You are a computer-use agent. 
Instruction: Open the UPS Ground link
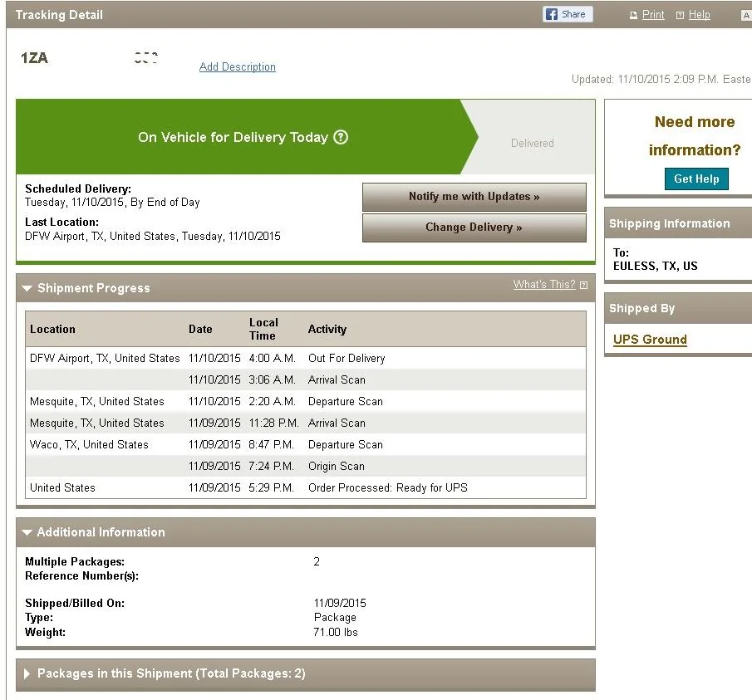tap(650, 340)
